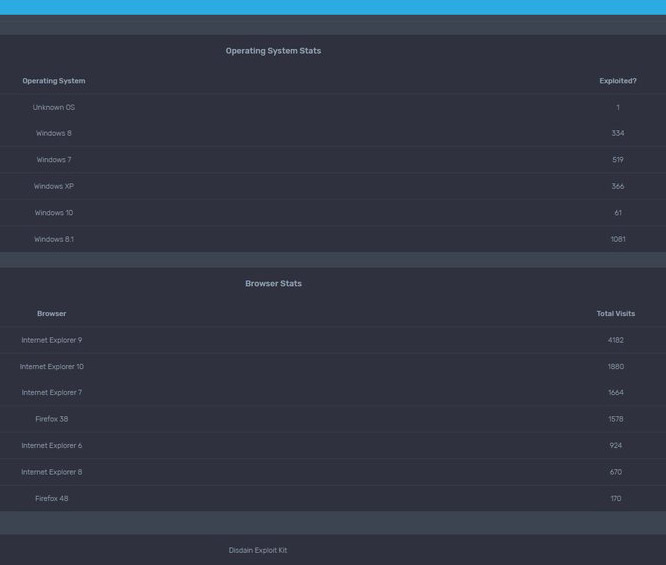Screen dimensions: 666x565
Task: Select the Windows 10 row label
Action: pos(54,213)
